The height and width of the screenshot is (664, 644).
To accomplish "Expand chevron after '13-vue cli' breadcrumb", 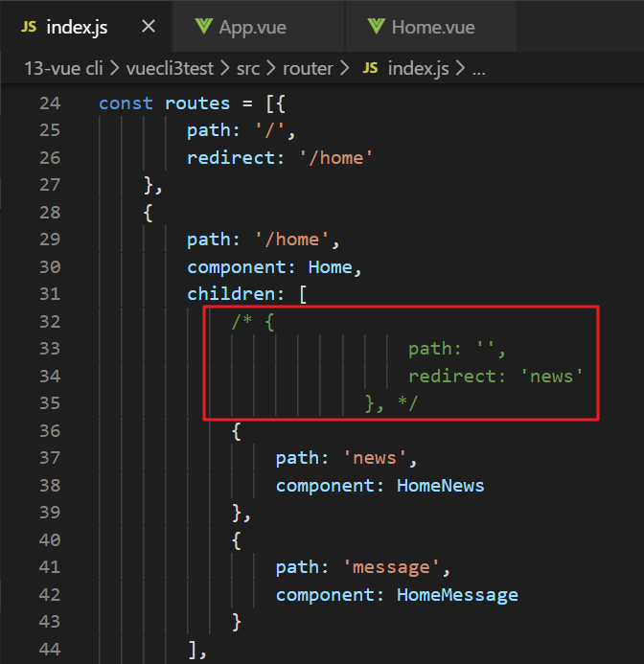I will pyautogui.click(x=115, y=68).
